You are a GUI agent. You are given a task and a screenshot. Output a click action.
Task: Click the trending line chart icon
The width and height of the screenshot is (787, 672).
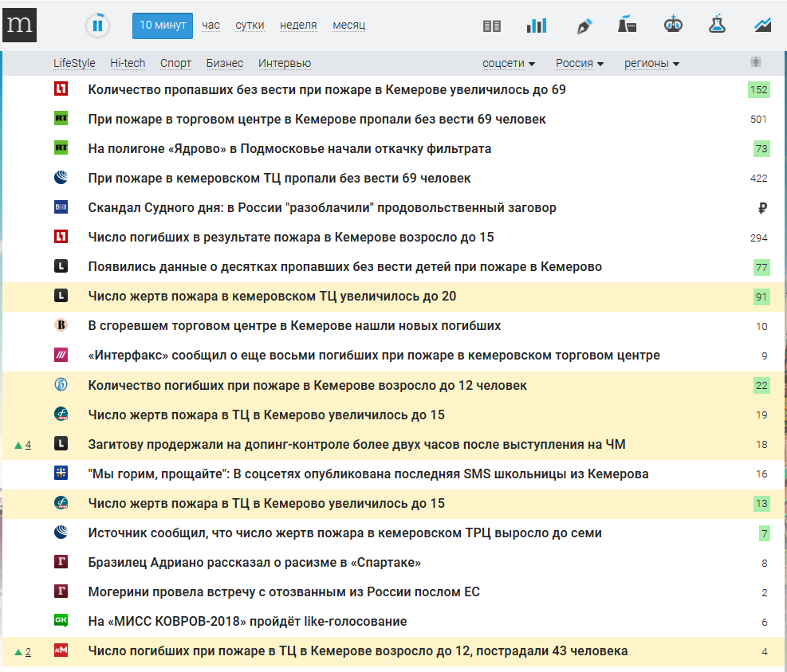(763, 25)
